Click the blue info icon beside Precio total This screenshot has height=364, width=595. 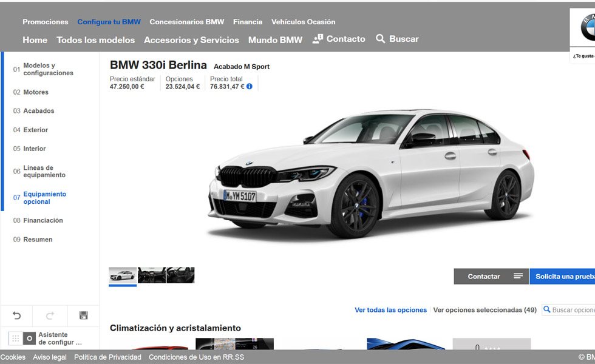(250, 87)
